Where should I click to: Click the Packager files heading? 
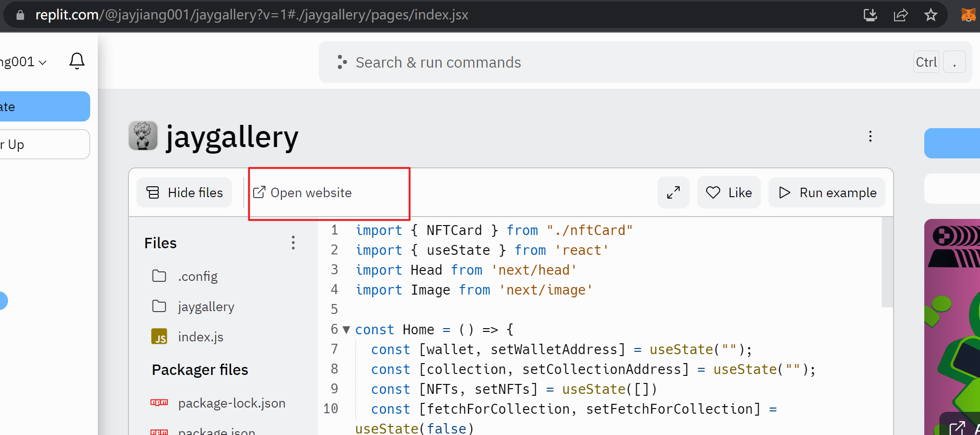[200, 370]
